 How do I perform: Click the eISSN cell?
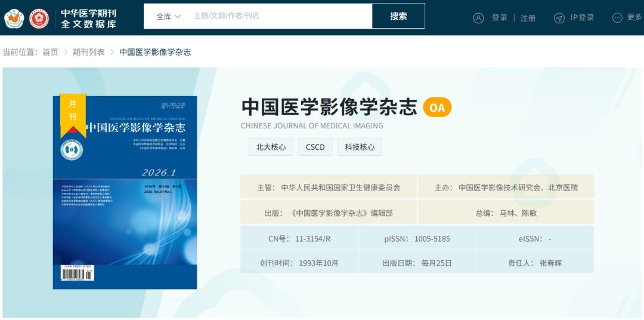pyautogui.click(x=535, y=239)
